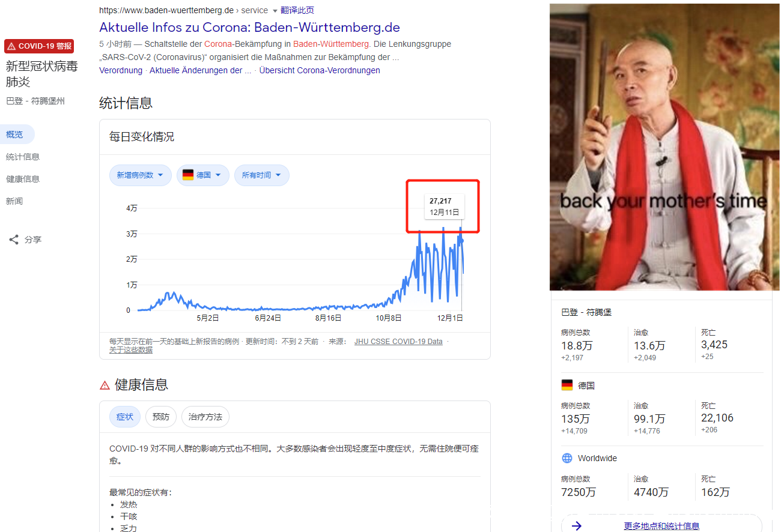Select the 症状 tab

(125, 417)
